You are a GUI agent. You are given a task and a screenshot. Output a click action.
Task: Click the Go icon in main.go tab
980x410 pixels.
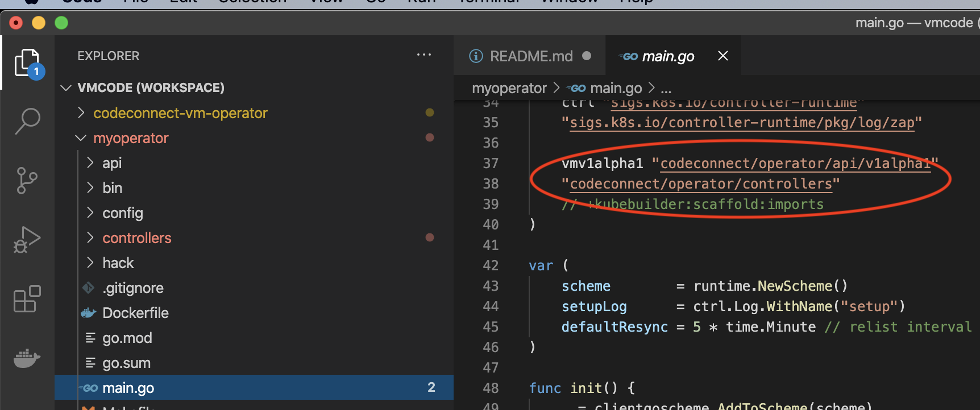click(628, 56)
